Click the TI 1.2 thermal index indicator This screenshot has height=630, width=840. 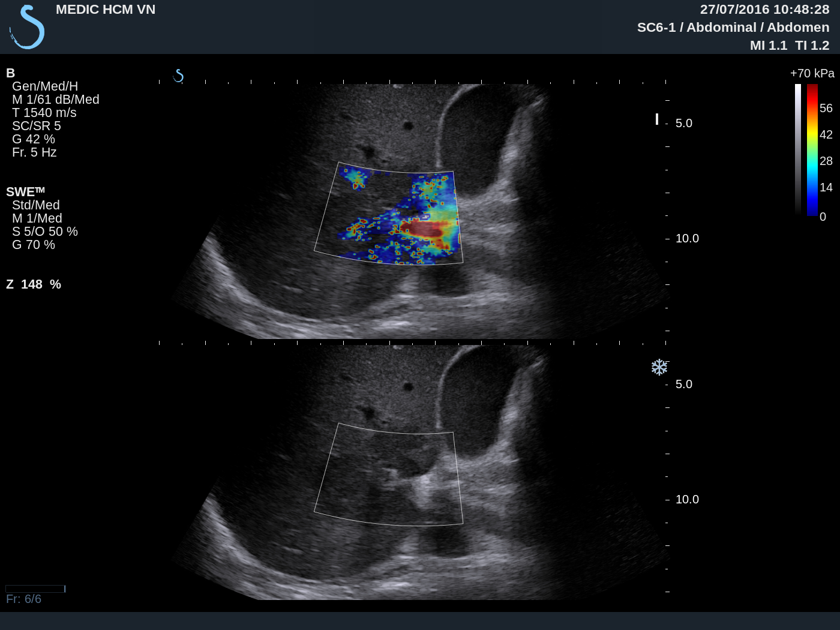click(810, 44)
